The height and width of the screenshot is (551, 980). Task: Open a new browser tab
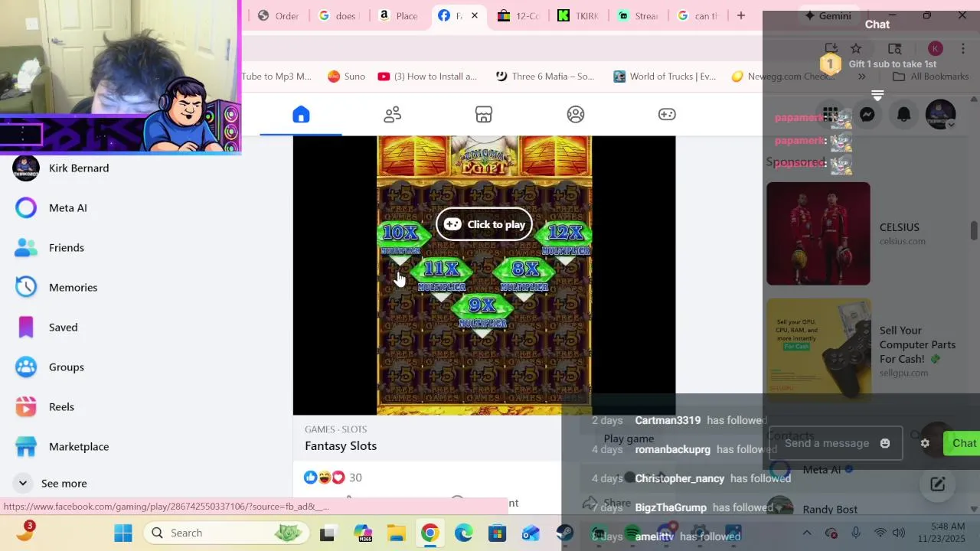tap(740, 15)
